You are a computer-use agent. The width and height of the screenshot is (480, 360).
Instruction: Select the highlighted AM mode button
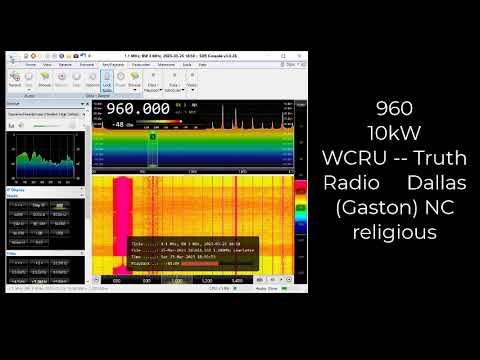[60, 205]
